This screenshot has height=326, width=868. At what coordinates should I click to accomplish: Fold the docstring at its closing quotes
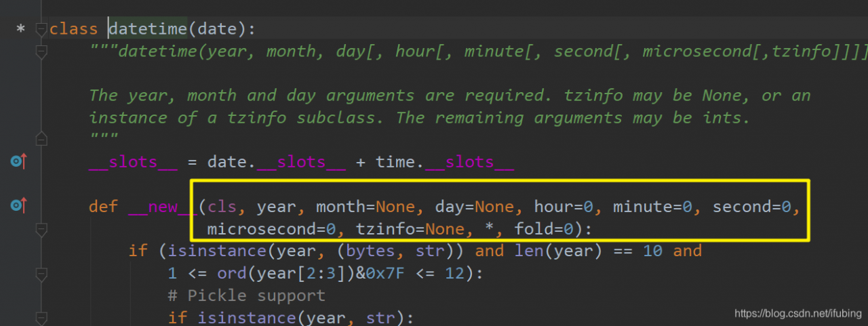pos(41,139)
